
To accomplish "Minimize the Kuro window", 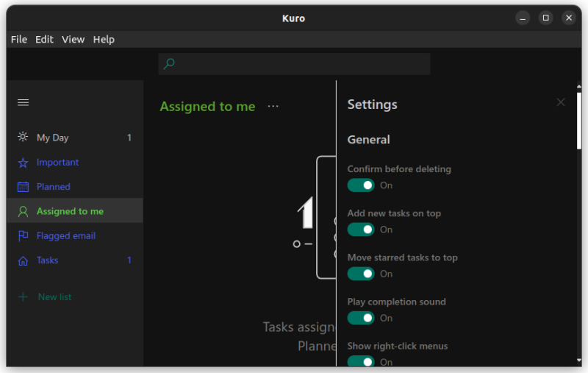I will pyautogui.click(x=523, y=18).
